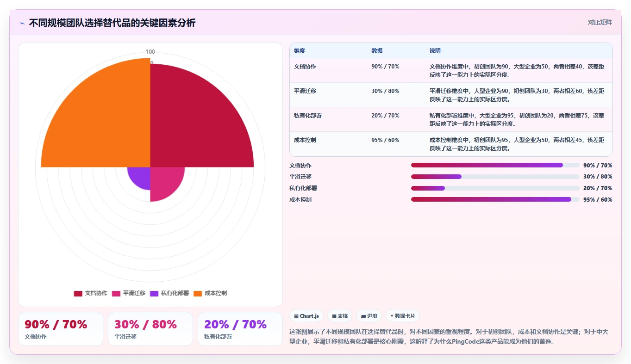
Task: Click the 平滑迁移 description mentioning 两者相差60
Action: click(x=517, y=95)
